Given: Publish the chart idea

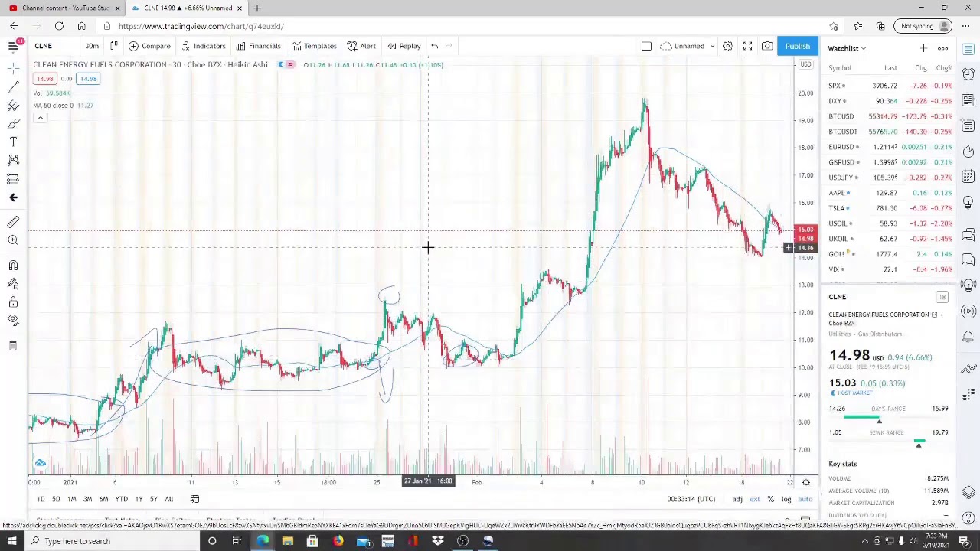Looking at the screenshot, I should point(797,46).
